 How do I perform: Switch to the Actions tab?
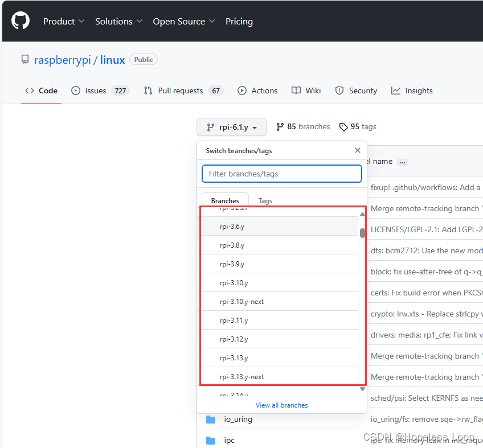(257, 91)
